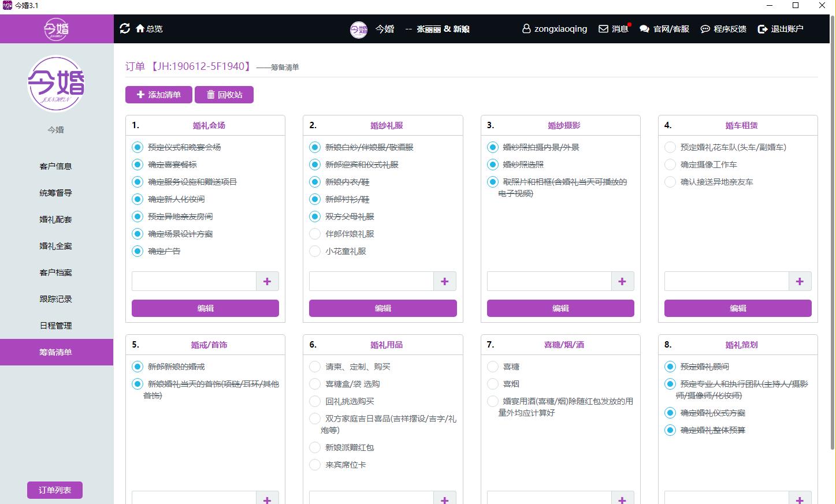Click the zongxiaoqing user account icon
Viewport: 836px width, 504px height.
(x=526, y=28)
